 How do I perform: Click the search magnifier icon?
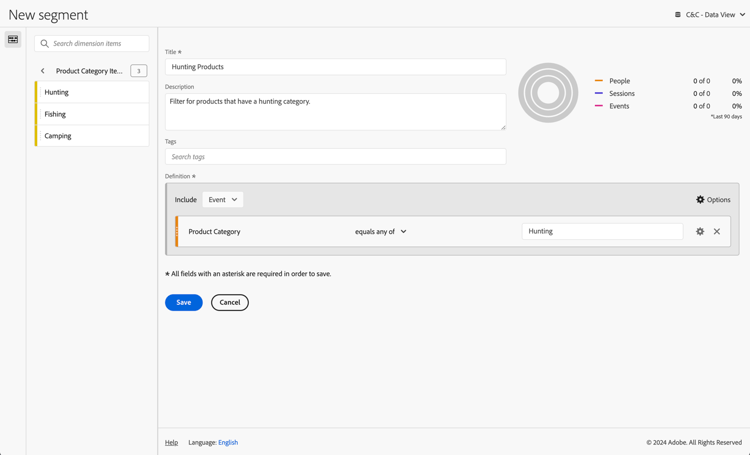coord(44,44)
